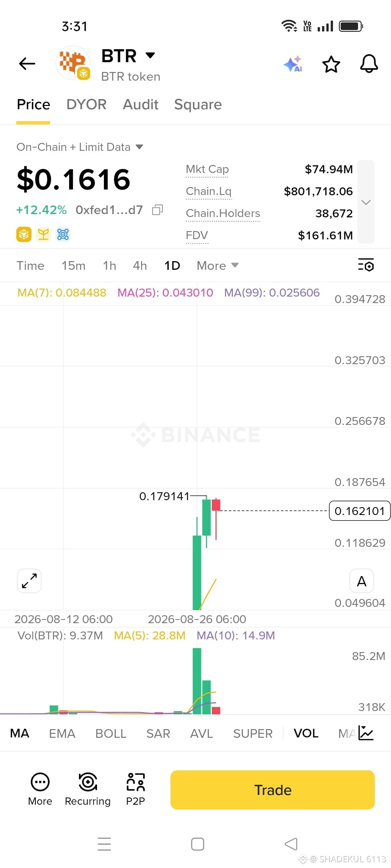Tap the MA(99): 0.025606 value
This screenshot has height=868, width=391.
[272, 293]
